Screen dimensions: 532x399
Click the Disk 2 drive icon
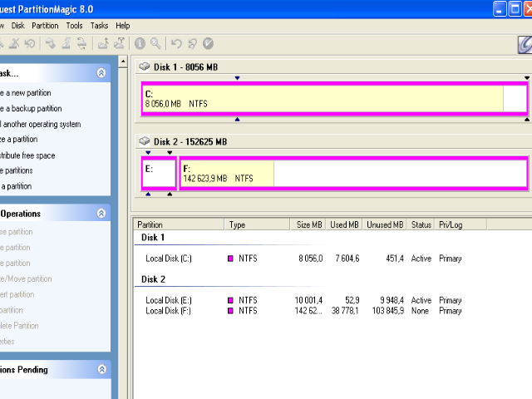click(x=145, y=140)
